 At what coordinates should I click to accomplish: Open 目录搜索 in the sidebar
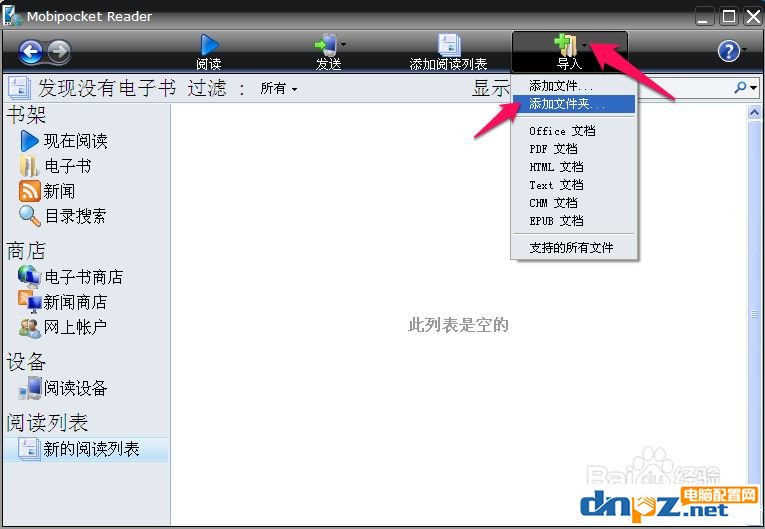[76, 216]
